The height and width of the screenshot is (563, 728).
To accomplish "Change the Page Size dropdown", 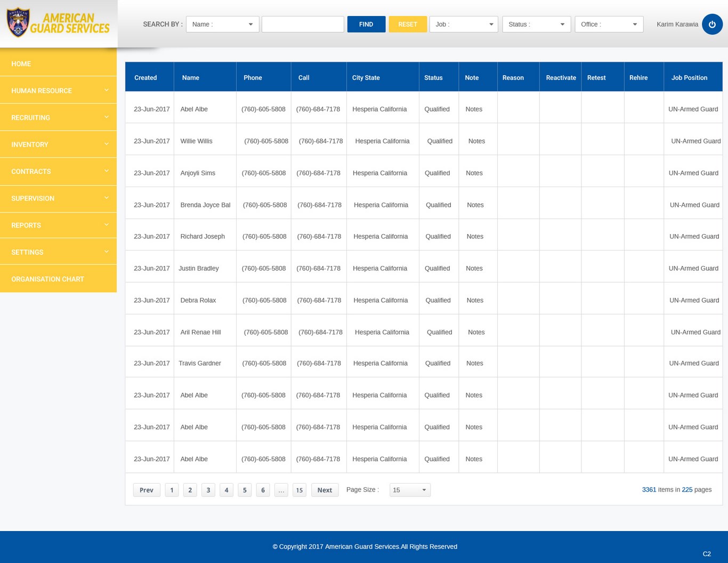I will tap(409, 490).
